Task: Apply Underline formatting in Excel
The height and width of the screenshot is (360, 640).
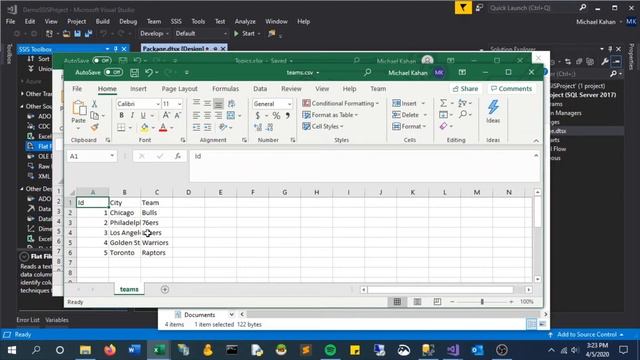Action: click(x=143, y=116)
